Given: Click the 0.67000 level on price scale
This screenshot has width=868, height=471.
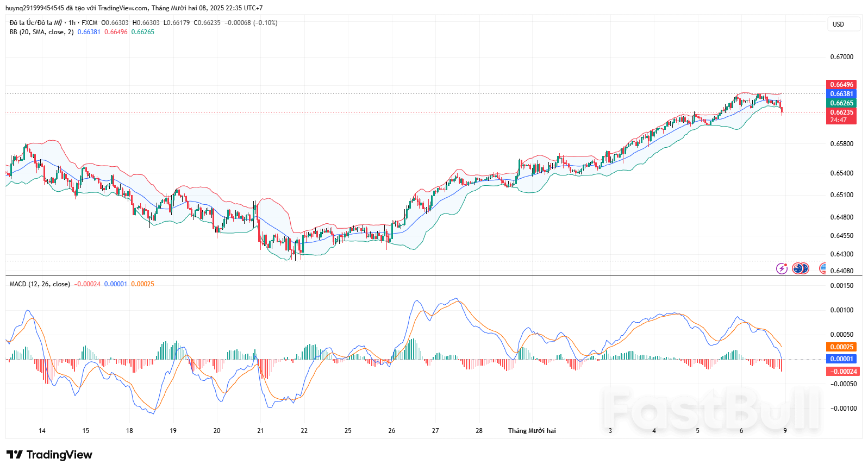Looking at the screenshot, I should (x=841, y=57).
